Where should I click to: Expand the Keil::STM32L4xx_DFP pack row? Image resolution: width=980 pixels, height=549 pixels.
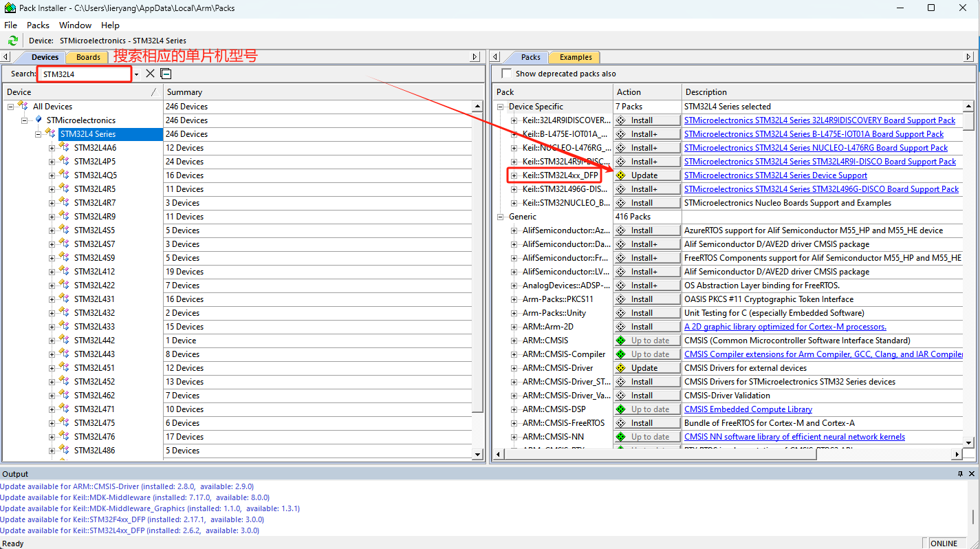514,175
